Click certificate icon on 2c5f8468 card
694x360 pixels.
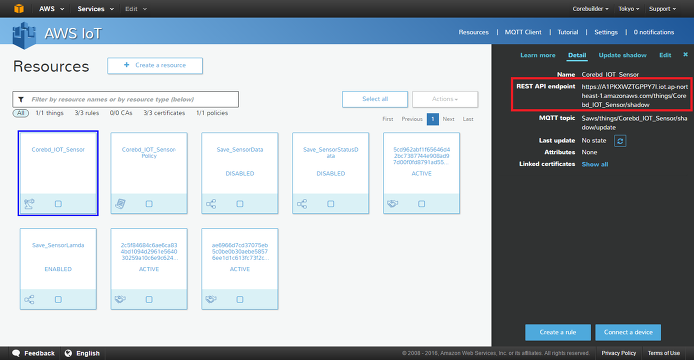point(120,299)
